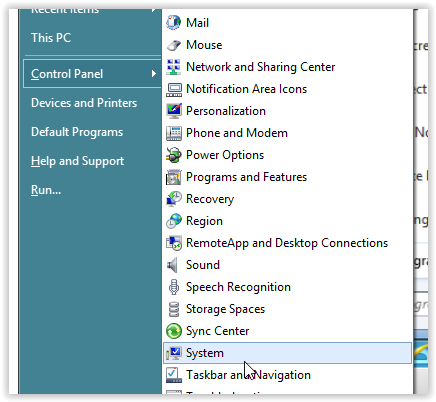Open Mail control panel item

click(x=288, y=23)
